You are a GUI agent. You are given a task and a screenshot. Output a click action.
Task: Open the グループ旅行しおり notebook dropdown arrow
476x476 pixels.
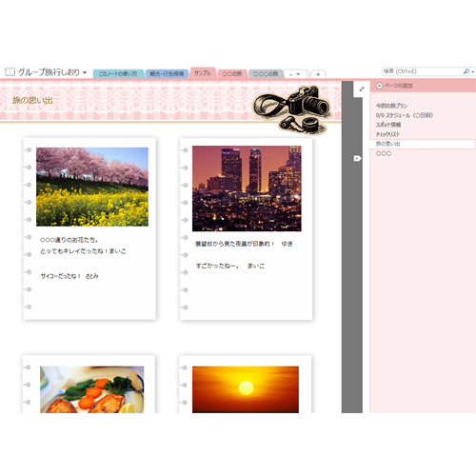(x=85, y=72)
